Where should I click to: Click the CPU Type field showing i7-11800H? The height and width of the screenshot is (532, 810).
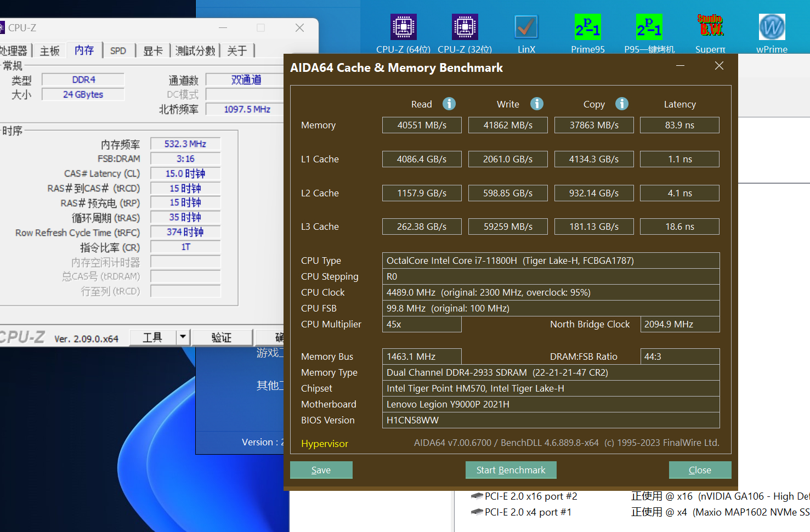[x=551, y=261]
